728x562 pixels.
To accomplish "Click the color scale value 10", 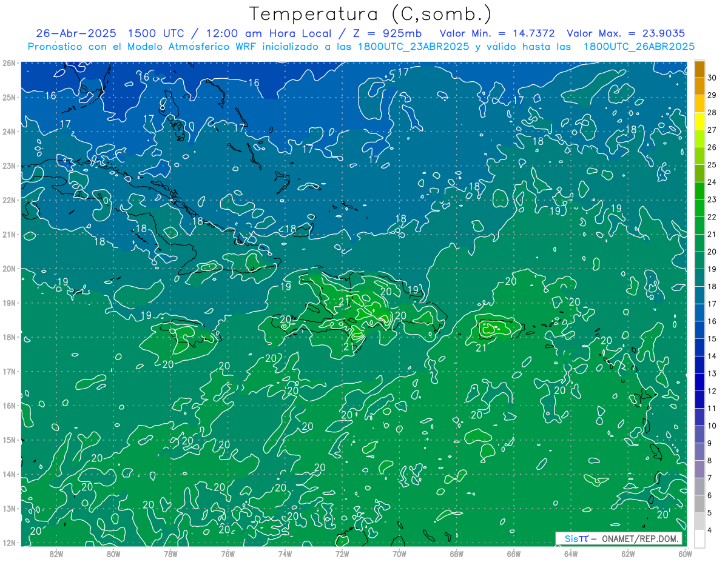I will click(x=712, y=426).
